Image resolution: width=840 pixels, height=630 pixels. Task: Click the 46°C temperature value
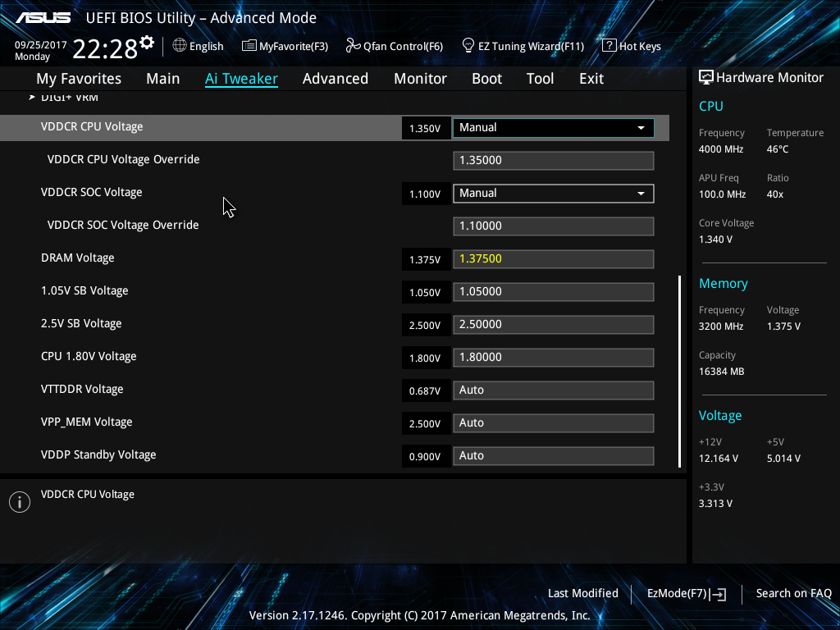pos(778,149)
